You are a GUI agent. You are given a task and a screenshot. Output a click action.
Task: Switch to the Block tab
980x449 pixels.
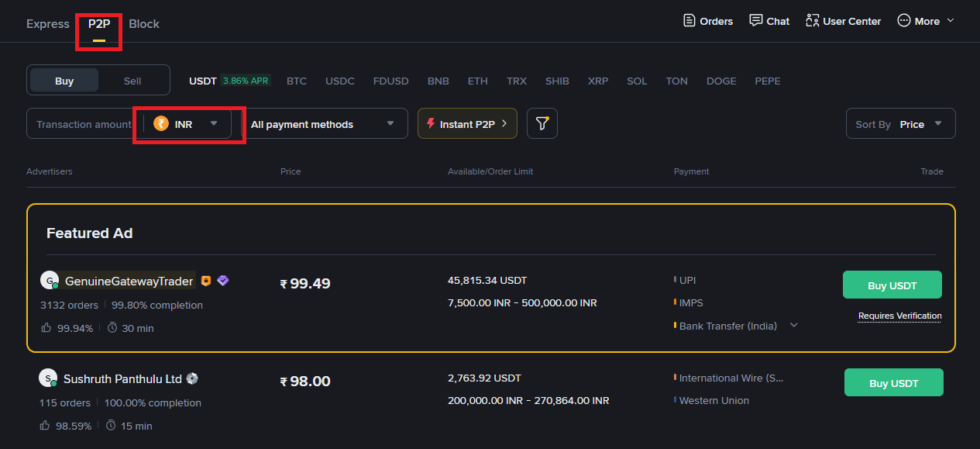[144, 24]
